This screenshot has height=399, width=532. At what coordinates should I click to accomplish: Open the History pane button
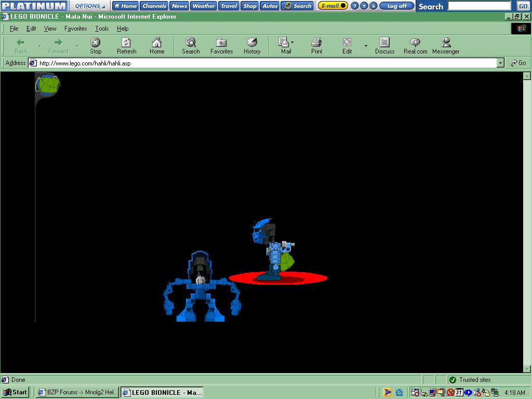252,46
